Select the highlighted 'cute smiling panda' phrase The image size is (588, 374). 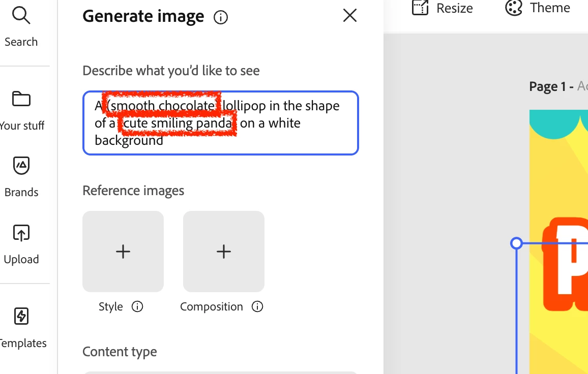coord(178,123)
